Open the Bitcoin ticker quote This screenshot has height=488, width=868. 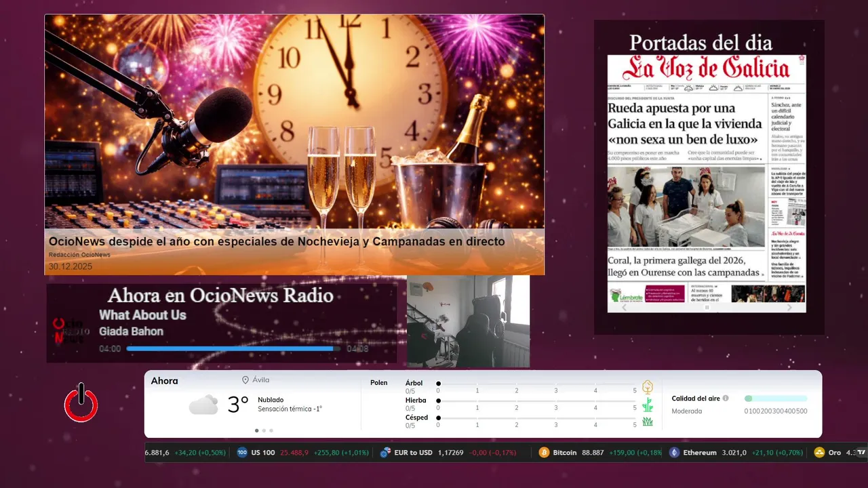600,453
